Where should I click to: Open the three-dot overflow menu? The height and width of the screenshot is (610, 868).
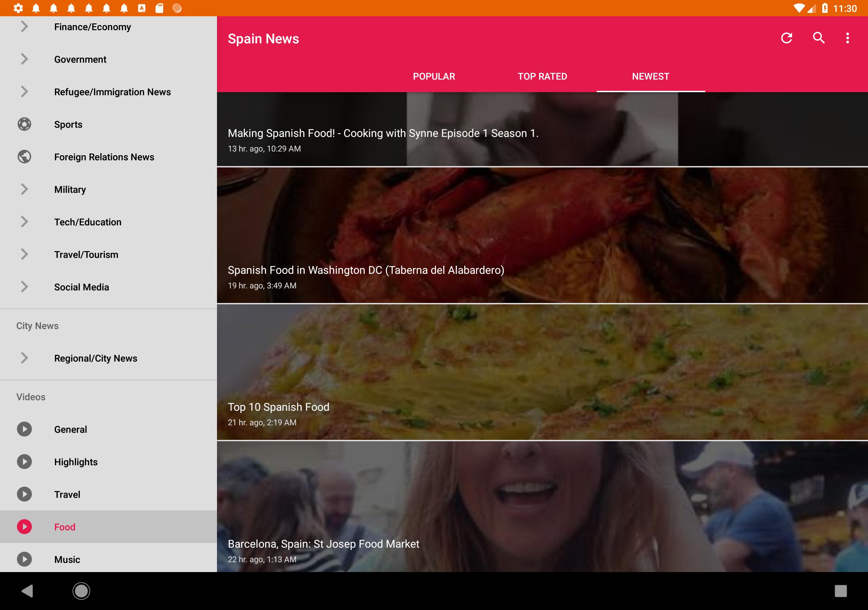click(848, 38)
